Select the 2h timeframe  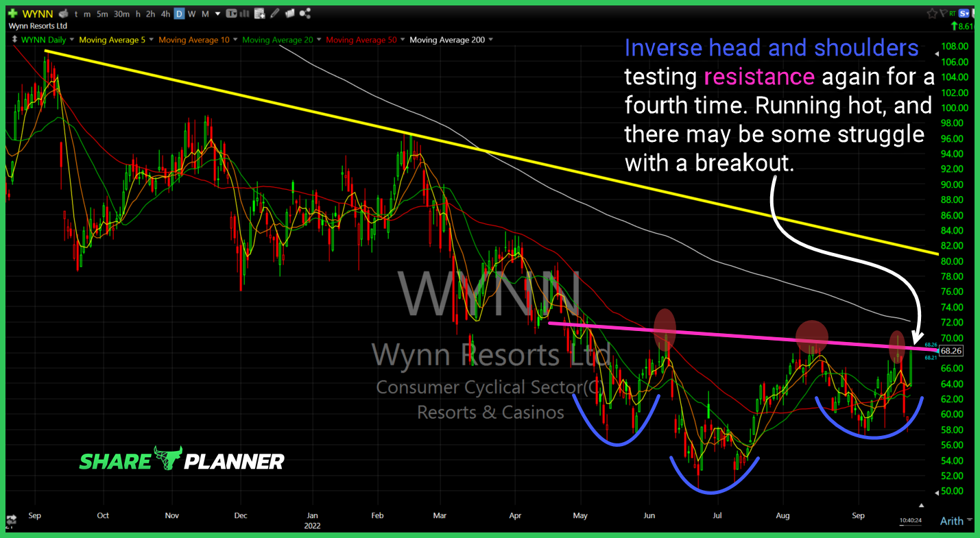click(150, 14)
